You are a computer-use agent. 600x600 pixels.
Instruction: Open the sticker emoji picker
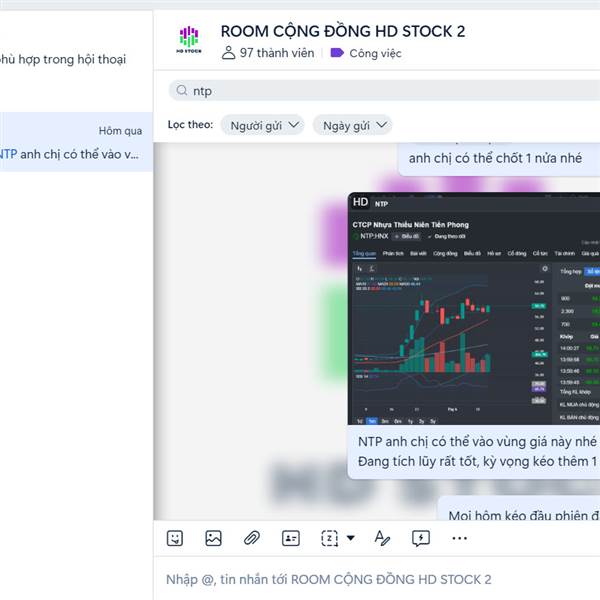(x=175, y=538)
